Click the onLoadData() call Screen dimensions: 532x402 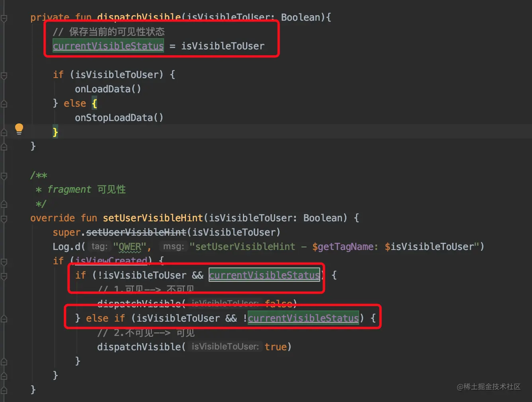(108, 89)
